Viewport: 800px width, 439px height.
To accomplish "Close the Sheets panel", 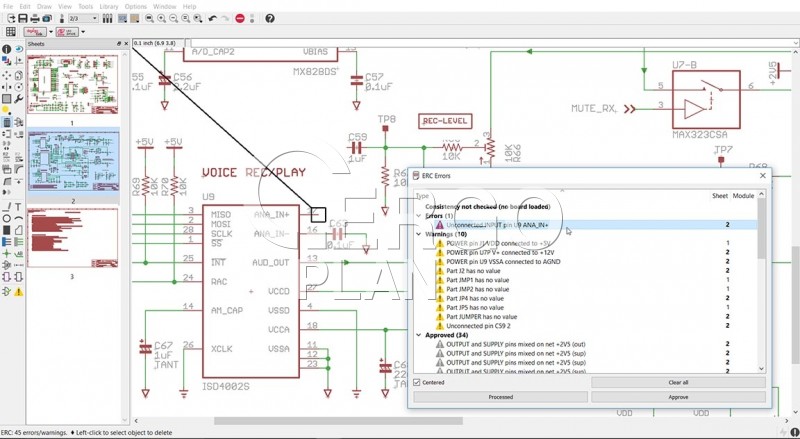I will pyautogui.click(x=126, y=44).
